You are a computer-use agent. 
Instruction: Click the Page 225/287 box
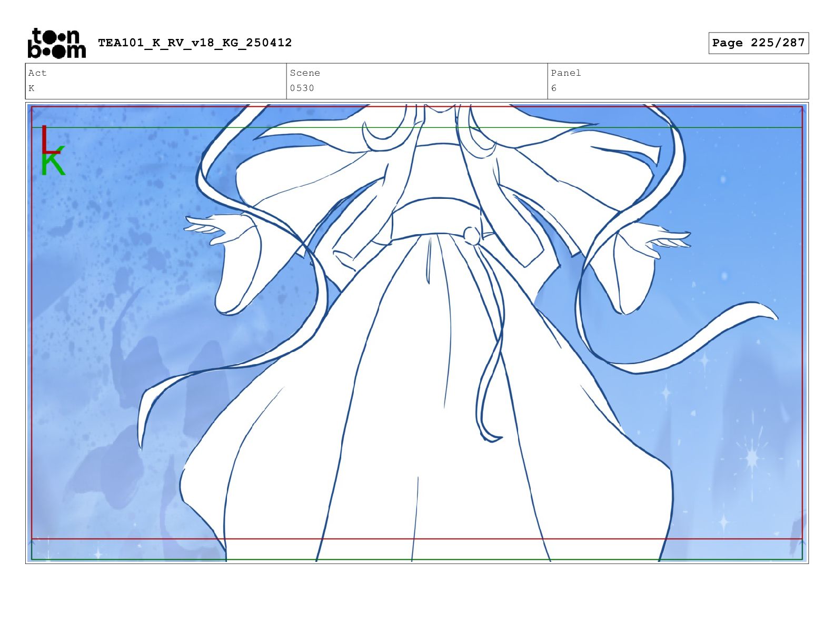[x=758, y=43]
